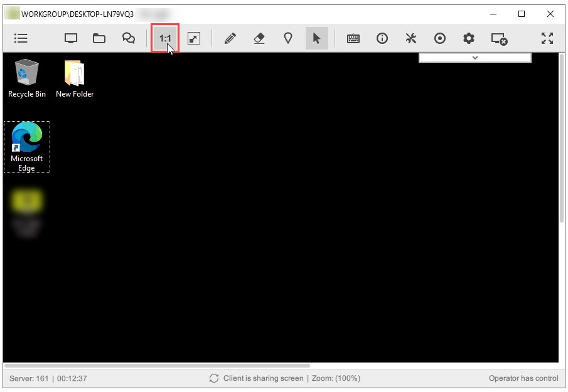568x392 pixels.
Task: Open the file transfer panel
Action: (x=99, y=38)
